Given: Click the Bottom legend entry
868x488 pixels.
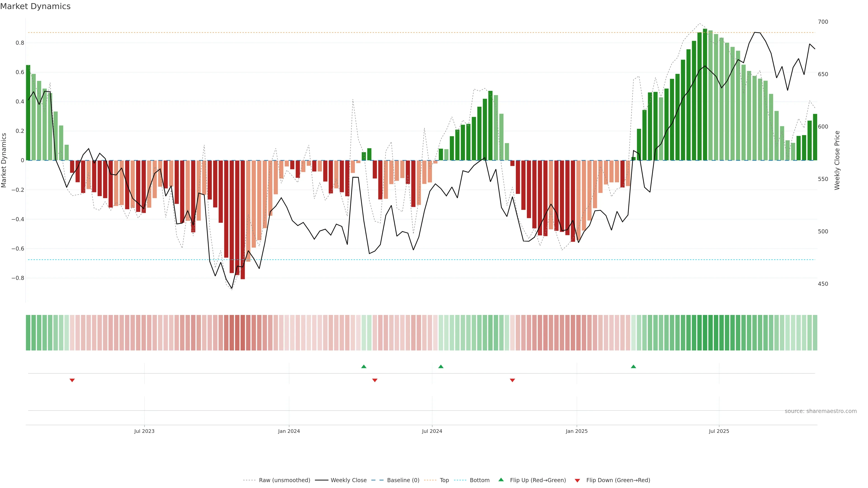Looking at the screenshot, I should coord(479,480).
